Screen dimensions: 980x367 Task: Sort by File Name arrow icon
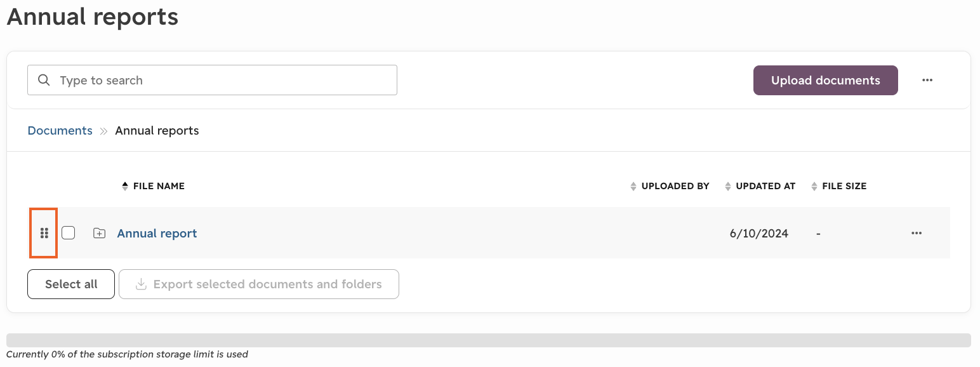125,186
